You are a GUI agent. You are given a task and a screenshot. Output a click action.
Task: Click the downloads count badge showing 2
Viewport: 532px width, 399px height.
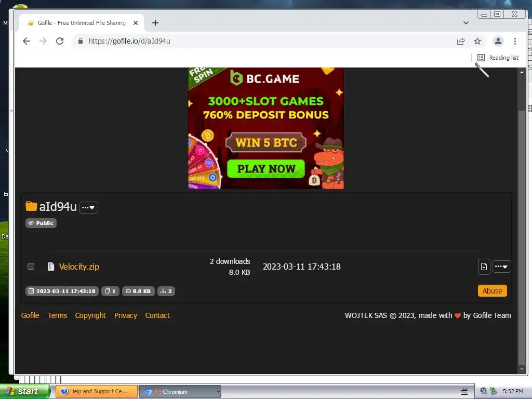point(166,291)
